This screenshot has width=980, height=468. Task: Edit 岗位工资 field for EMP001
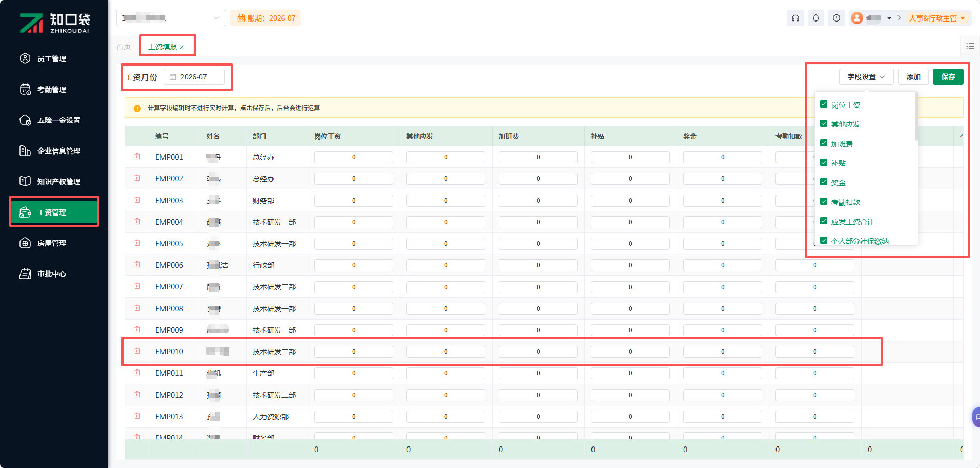pyautogui.click(x=354, y=157)
